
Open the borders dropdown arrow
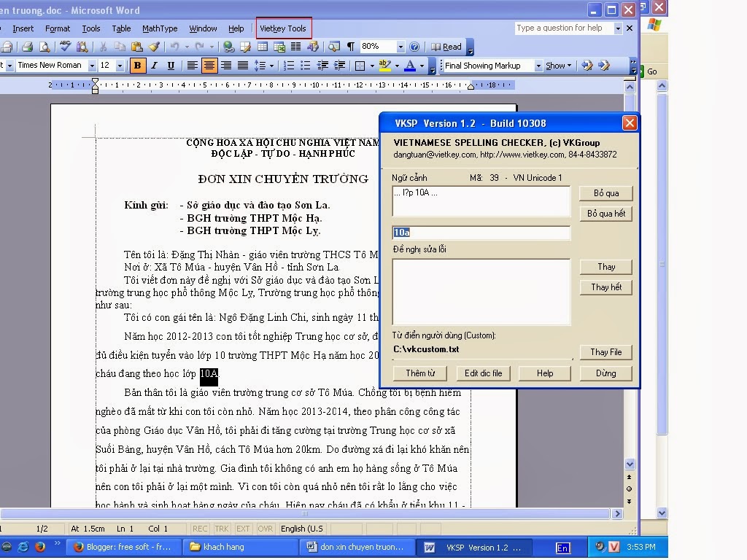(371, 66)
